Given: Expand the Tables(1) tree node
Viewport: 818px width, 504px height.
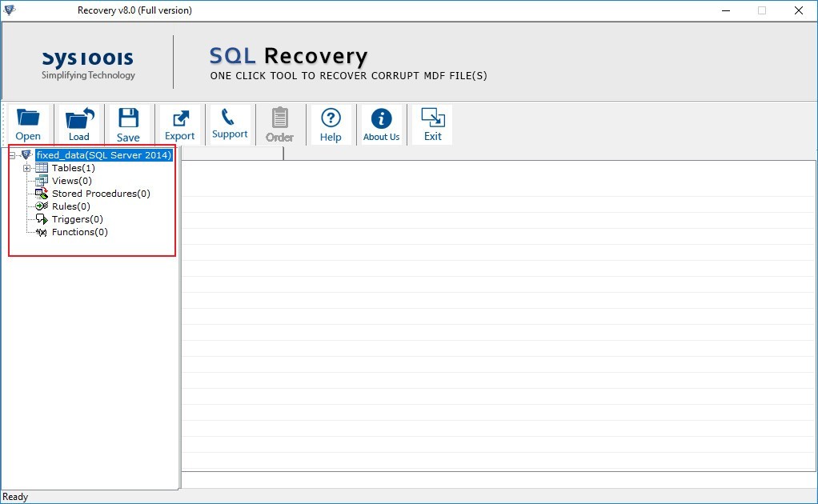Looking at the screenshot, I should pyautogui.click(x=27, y=168).
